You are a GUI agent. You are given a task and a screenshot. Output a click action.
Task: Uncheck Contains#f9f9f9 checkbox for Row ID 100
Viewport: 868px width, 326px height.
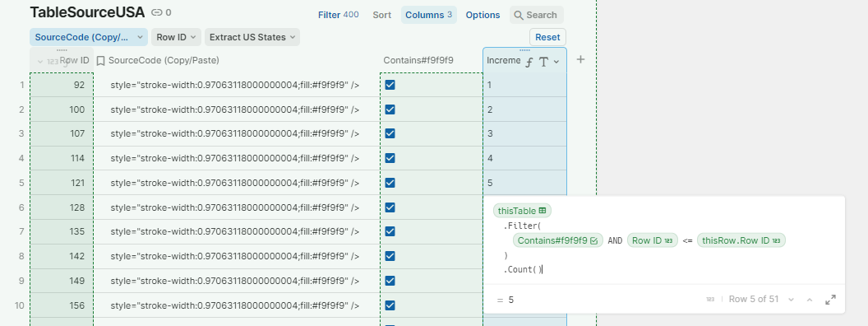[390, 109]
